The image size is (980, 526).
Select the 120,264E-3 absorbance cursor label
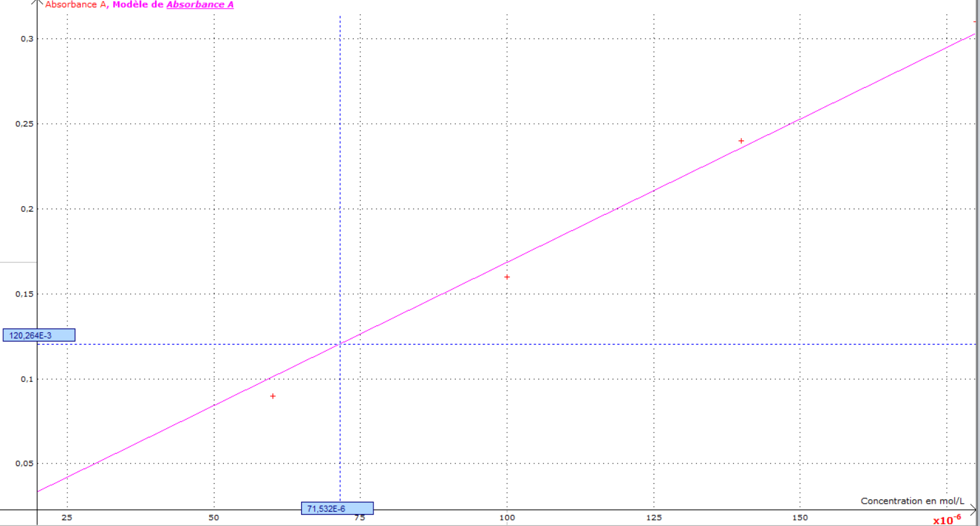click(39, 335)
